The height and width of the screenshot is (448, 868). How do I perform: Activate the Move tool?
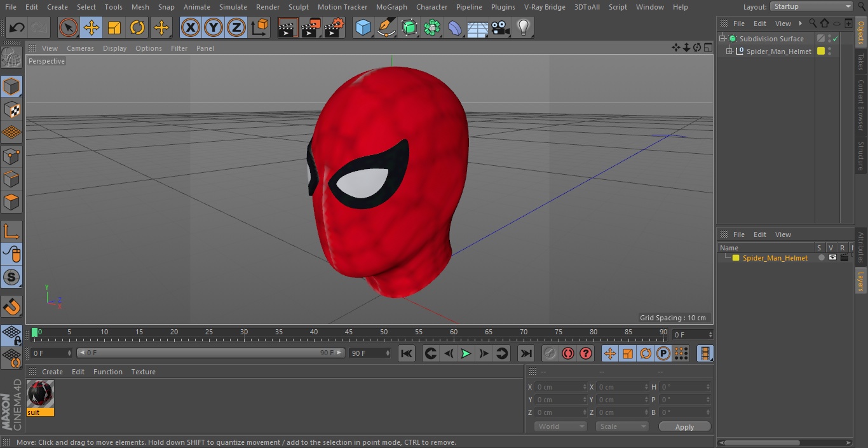point(92,27)
